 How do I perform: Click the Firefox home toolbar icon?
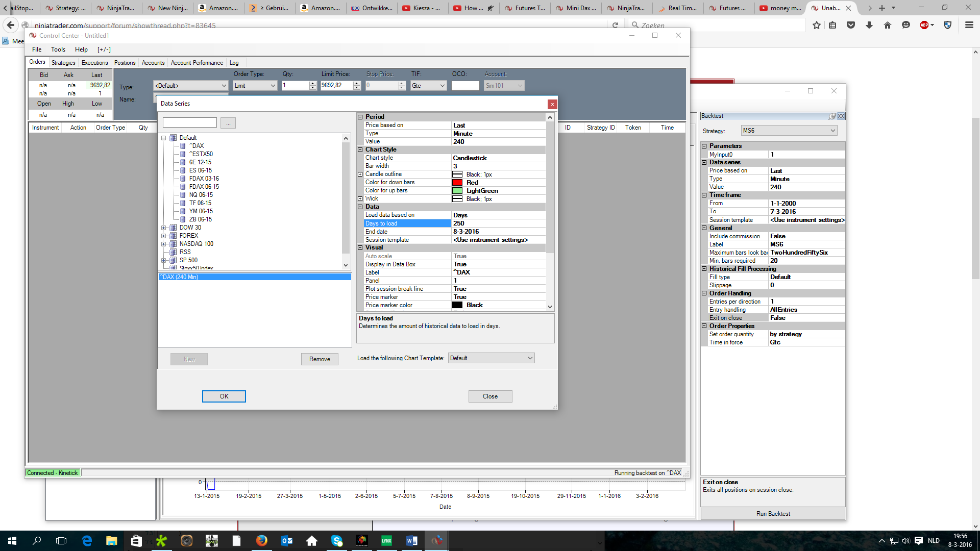click(x=888, y=25)
